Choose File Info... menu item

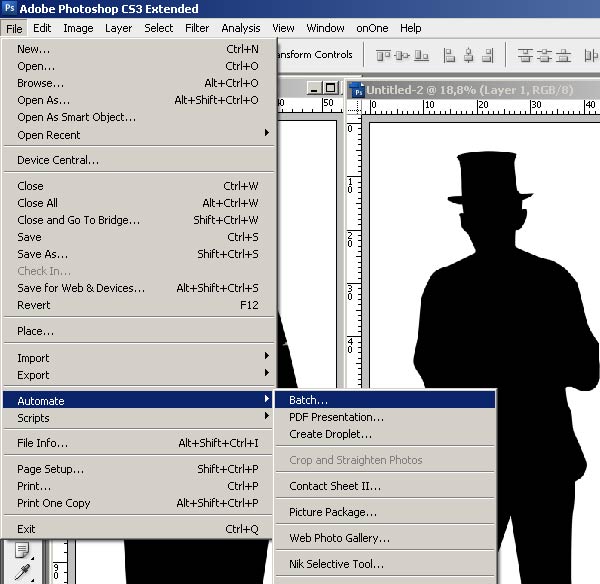[x=139, y=443]
